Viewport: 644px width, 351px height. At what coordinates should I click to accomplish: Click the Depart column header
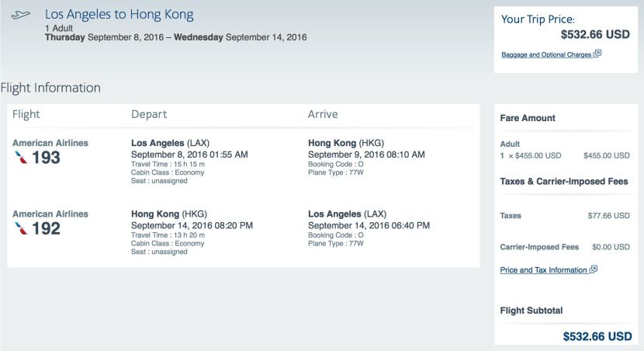tap(149, 114)
